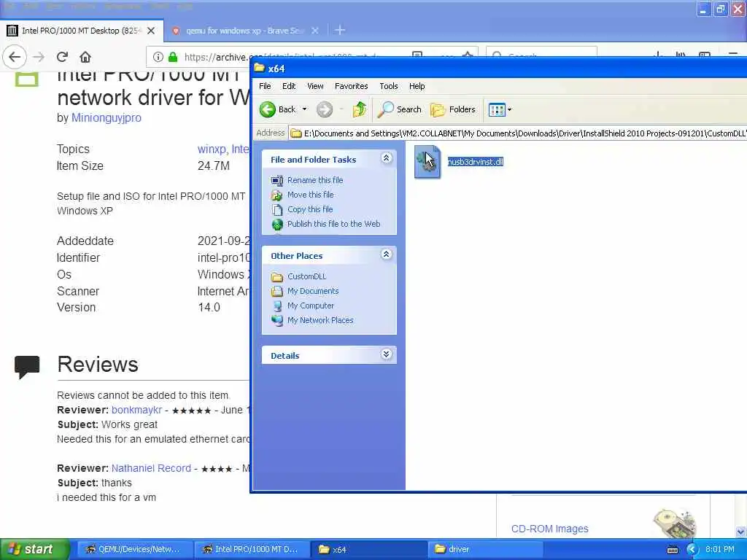Open the winxp topic link
Screen dimensions: 747x560
[x=212, y=149]
